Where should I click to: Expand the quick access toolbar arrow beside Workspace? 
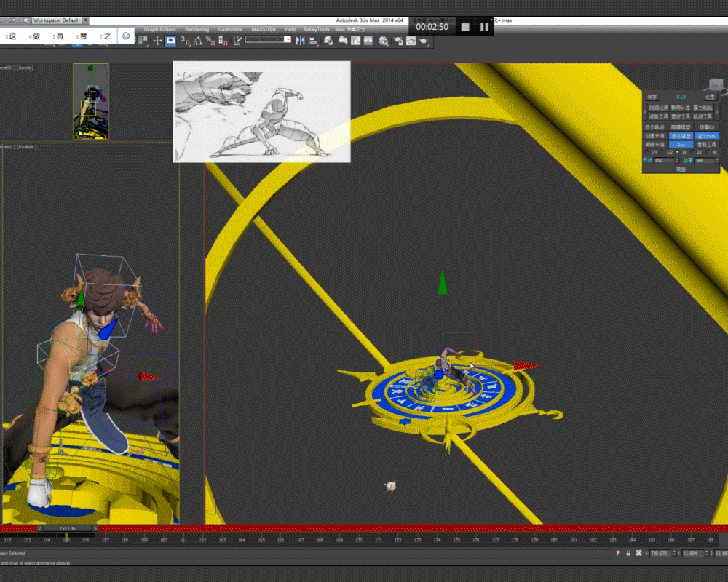(x=86, y=20)
